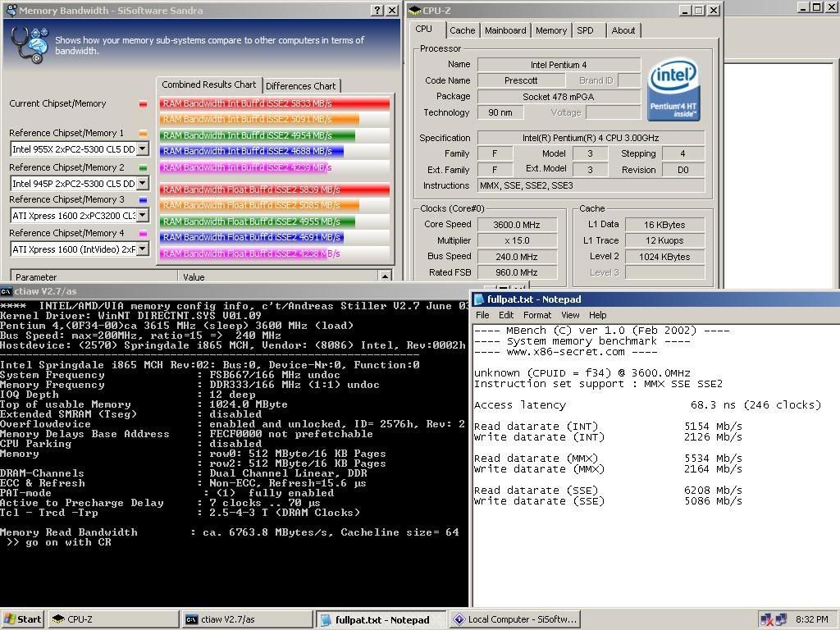Click magenta Reference 4 color swatch

[143, 234]
